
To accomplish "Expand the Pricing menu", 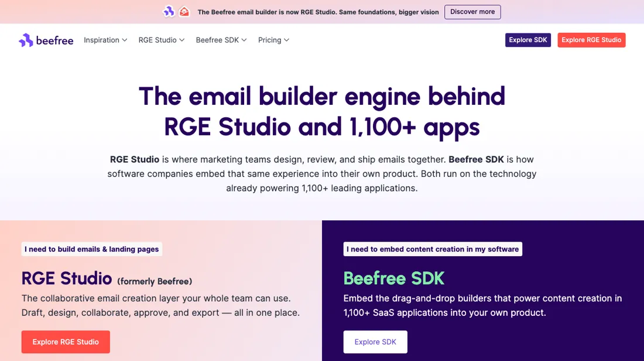I will (273, 40).
